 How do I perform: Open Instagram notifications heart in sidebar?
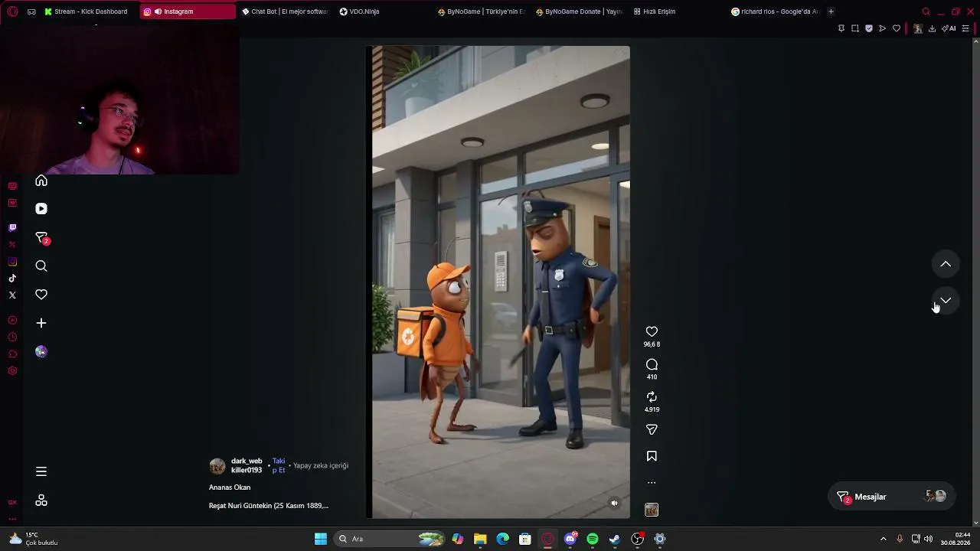tap(41, 295)
